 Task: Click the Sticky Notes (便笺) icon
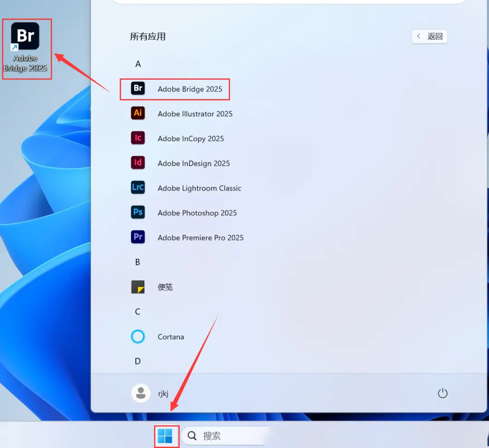coord(138,287)
